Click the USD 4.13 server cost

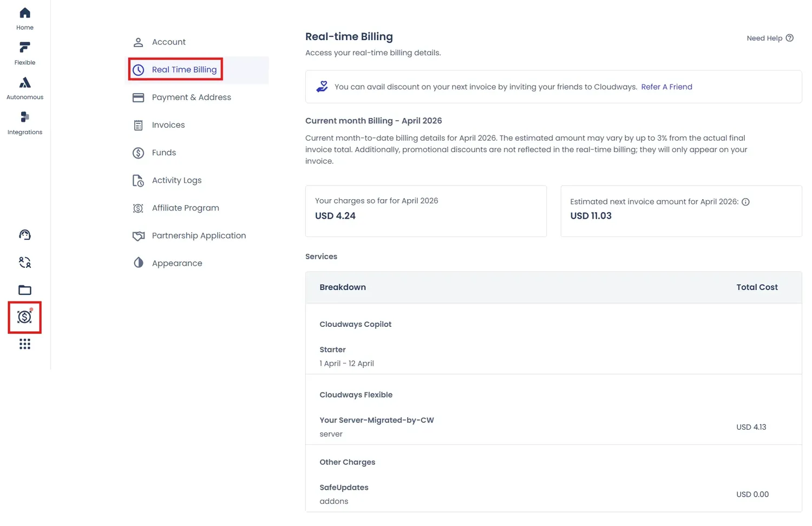click(x=751, y=427)
